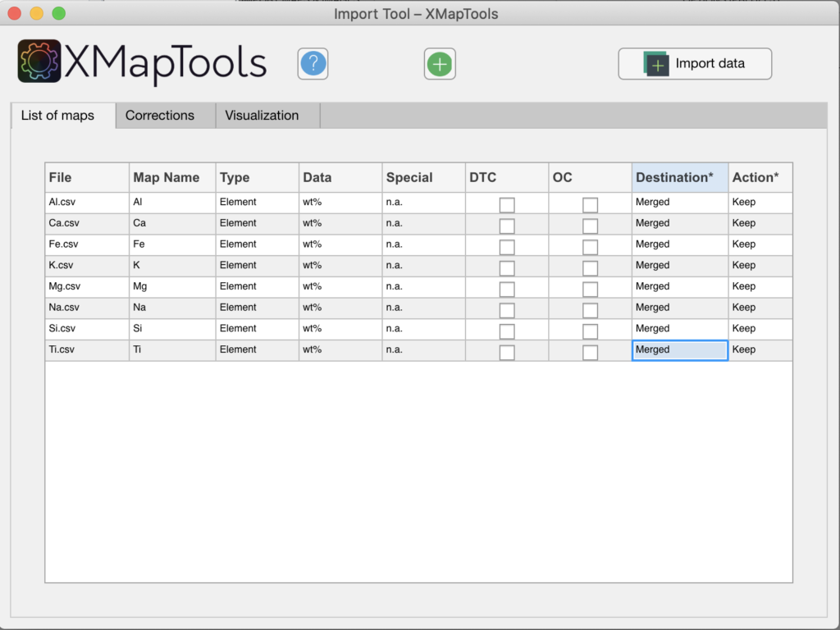The height and width of the screenshot is (630, 840).
Task: Maximize window with the green button
Action: (x=59, y=13)
